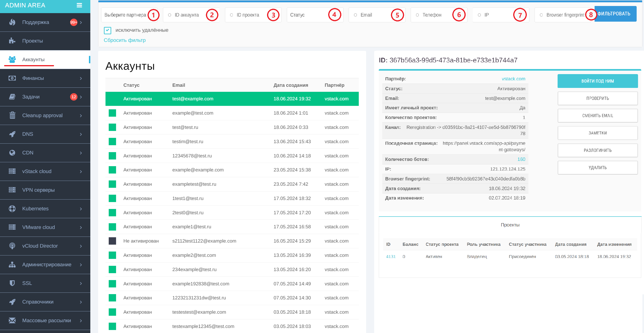The height and width of the screenshot is (333, 644).
Task: Open the VPN серверы menu item
Action: [x=45, y=190]
